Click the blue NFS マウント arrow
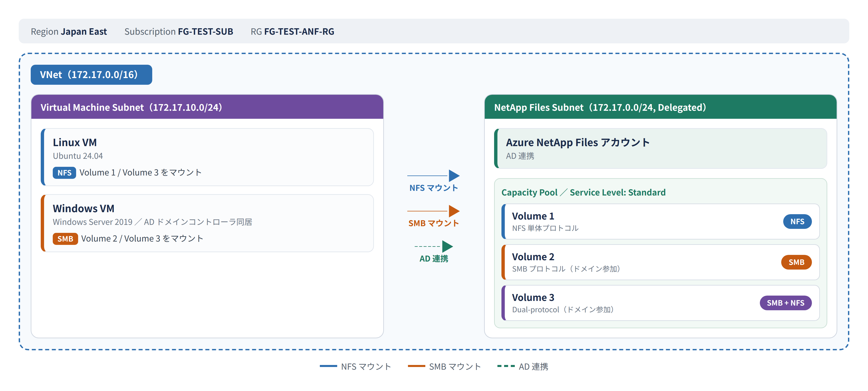Screen dimensions: 868x391 tap(434, 176)
